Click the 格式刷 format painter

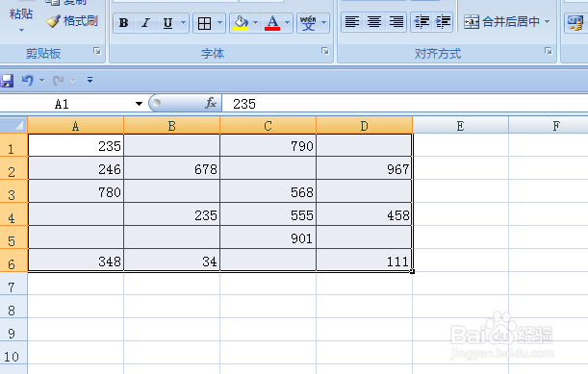click(x=72, y=21)
